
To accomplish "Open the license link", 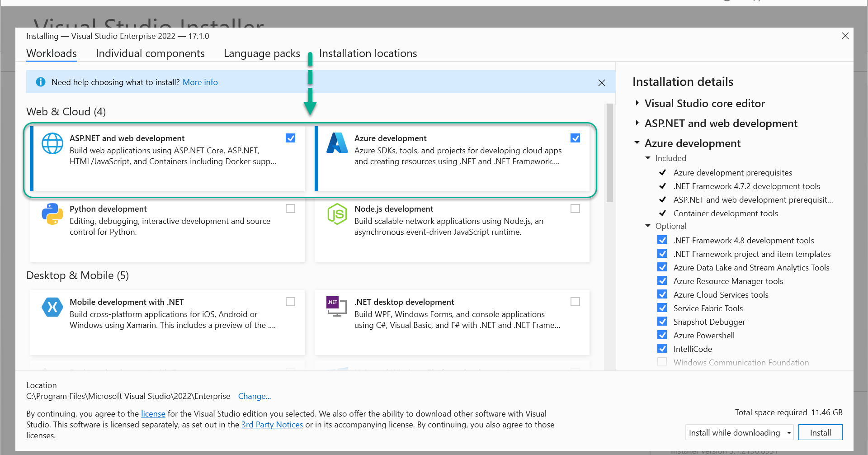I will [x=153, y=413].
